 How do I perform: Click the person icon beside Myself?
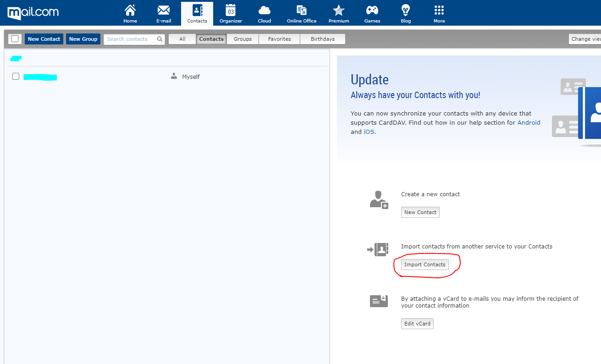click(174, 77)
